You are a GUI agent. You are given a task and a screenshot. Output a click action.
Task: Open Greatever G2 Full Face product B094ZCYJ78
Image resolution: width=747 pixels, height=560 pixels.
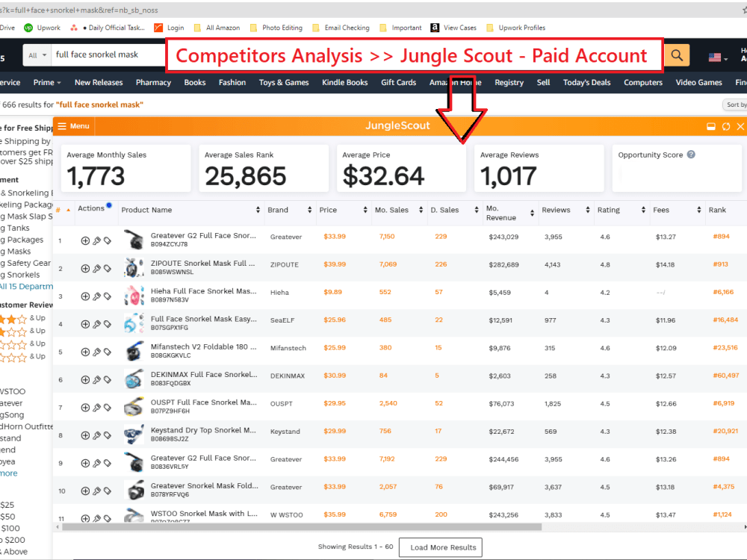(203, 236)
